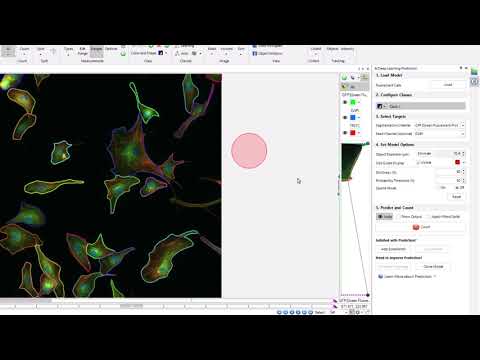Open the green channel color swatch
This screenshot has height=360, width=480.
353,102
